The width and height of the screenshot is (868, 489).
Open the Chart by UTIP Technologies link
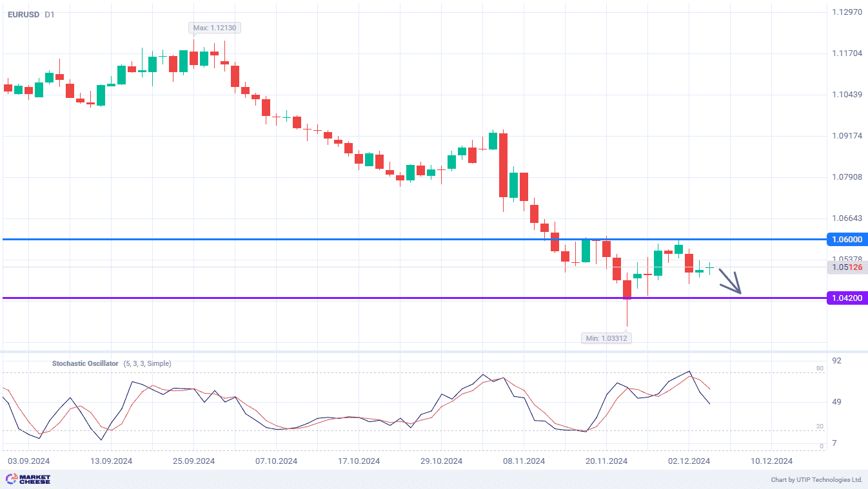click(816, 480)
